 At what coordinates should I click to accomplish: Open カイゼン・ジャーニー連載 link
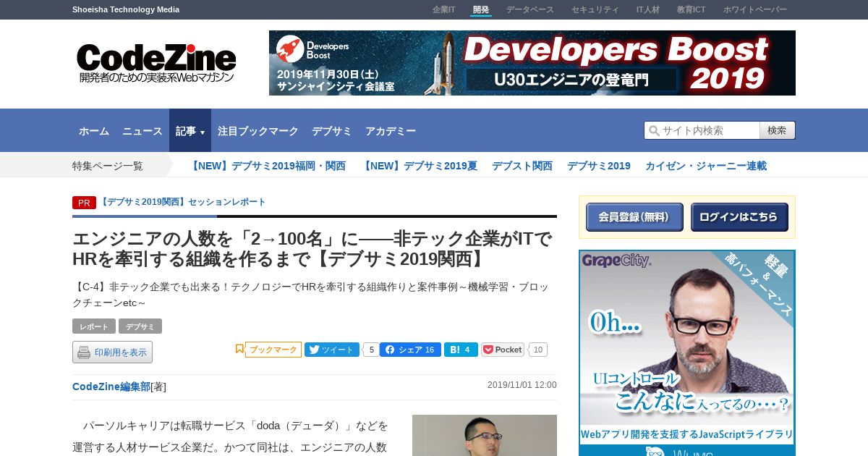pos(706,166)
